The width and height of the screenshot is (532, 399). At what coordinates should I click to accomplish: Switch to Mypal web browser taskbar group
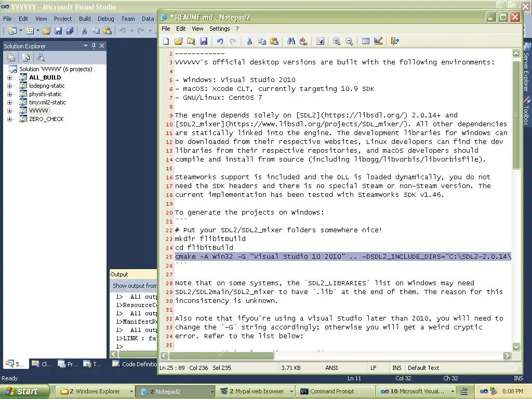256,392
